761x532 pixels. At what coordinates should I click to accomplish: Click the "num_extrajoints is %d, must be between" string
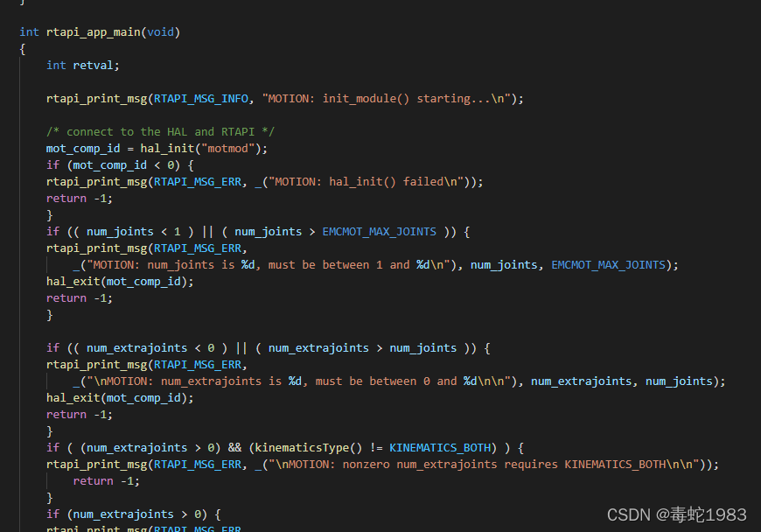(x=298, y=381)
